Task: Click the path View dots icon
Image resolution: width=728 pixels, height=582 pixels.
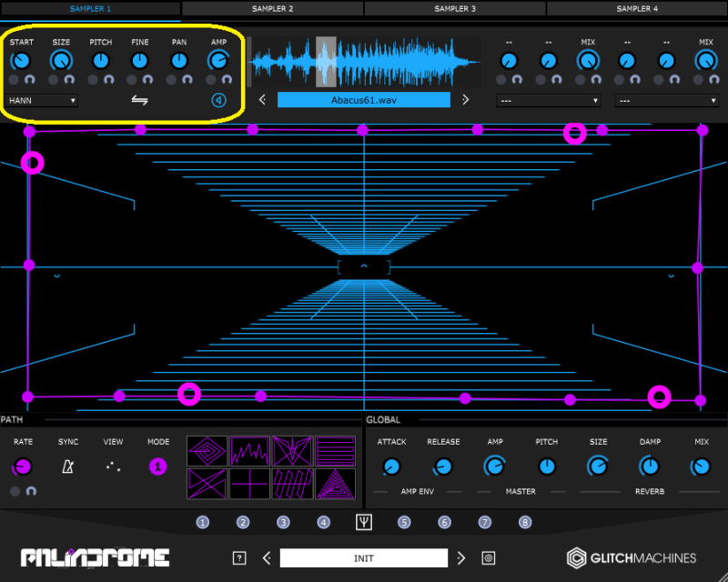Action: (113, 467)
